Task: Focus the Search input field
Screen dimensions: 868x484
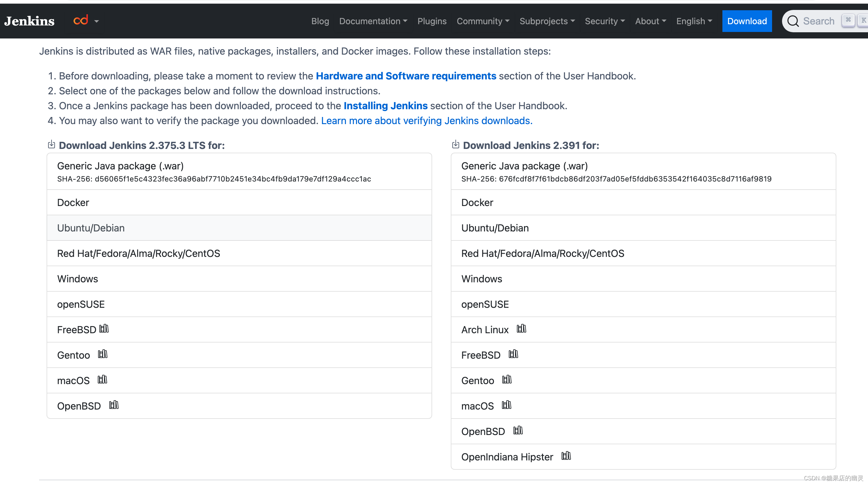Action: coord(825,21)
